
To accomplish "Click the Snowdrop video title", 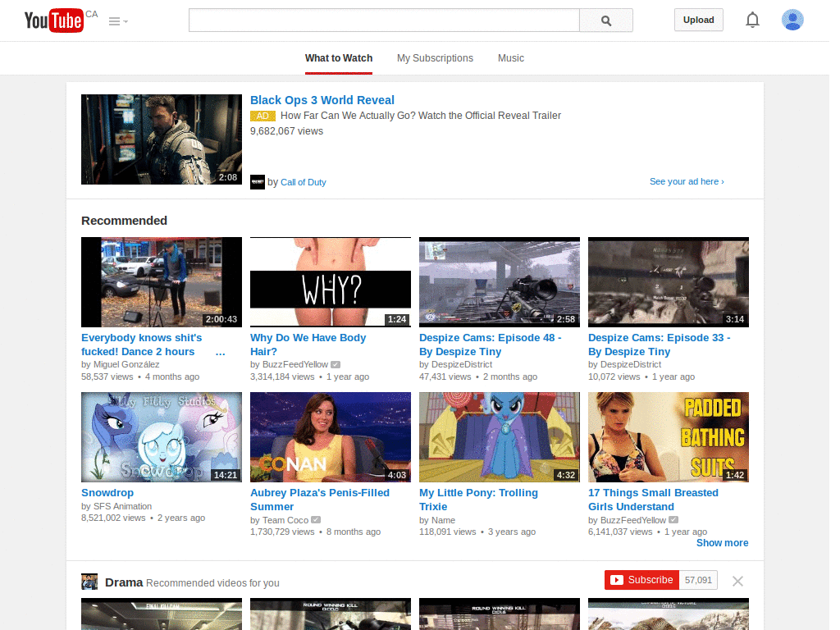I will pyautogui.click(x=107, y=493).
